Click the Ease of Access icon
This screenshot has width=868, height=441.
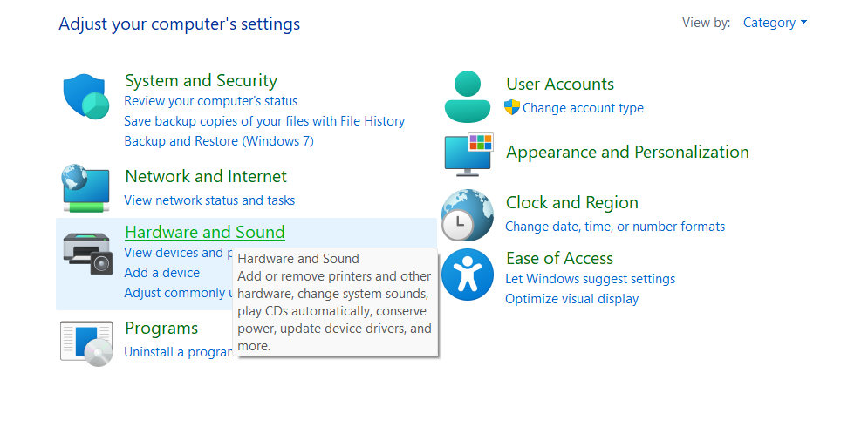[x=468, y=275]
